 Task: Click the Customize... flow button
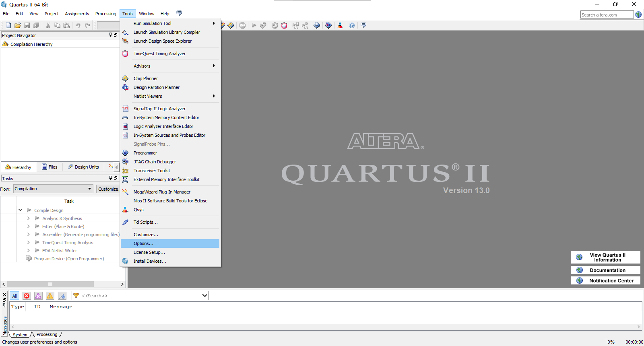(108, 189)
